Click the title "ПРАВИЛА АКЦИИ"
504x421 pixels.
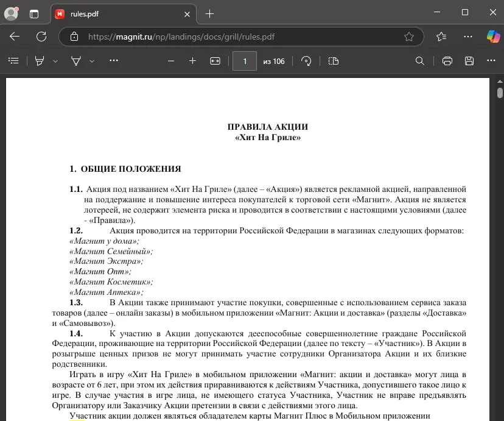[x=268, y=127]
